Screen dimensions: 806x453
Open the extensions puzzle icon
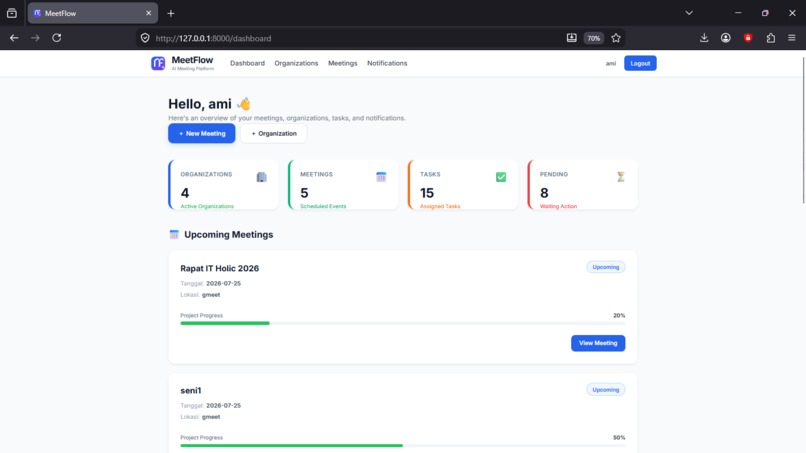[771, 38]
